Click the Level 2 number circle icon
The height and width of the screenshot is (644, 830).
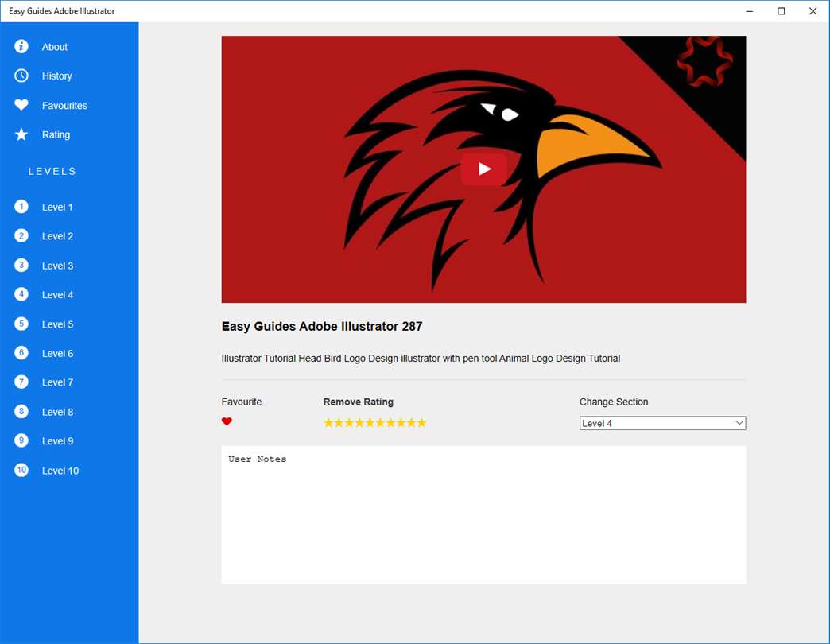[x=21, y=235]
